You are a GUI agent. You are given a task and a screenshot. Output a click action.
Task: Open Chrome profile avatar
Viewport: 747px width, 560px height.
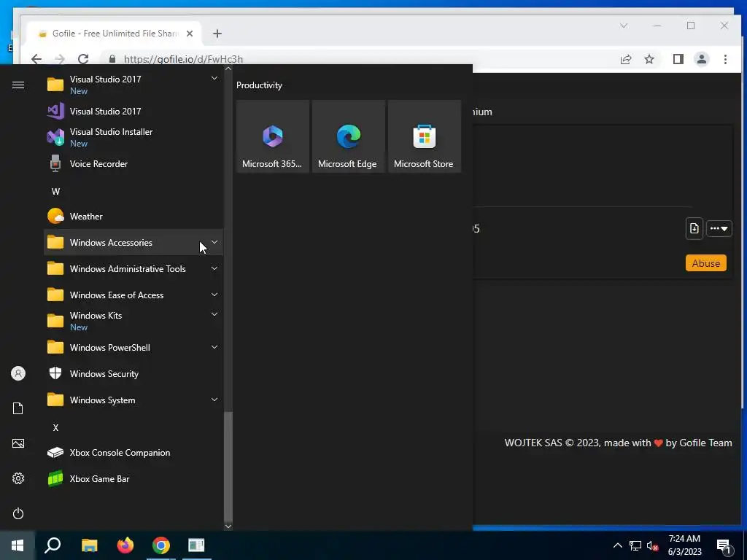702,59
